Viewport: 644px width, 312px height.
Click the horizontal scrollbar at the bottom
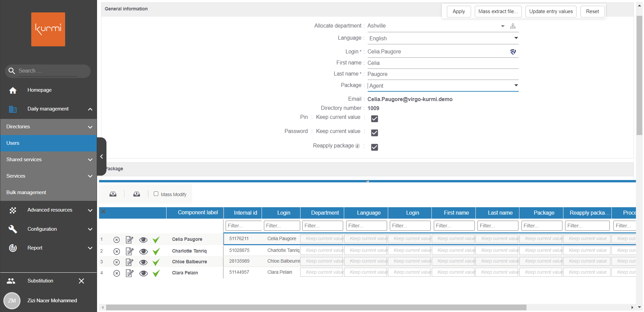click(316, 307)
